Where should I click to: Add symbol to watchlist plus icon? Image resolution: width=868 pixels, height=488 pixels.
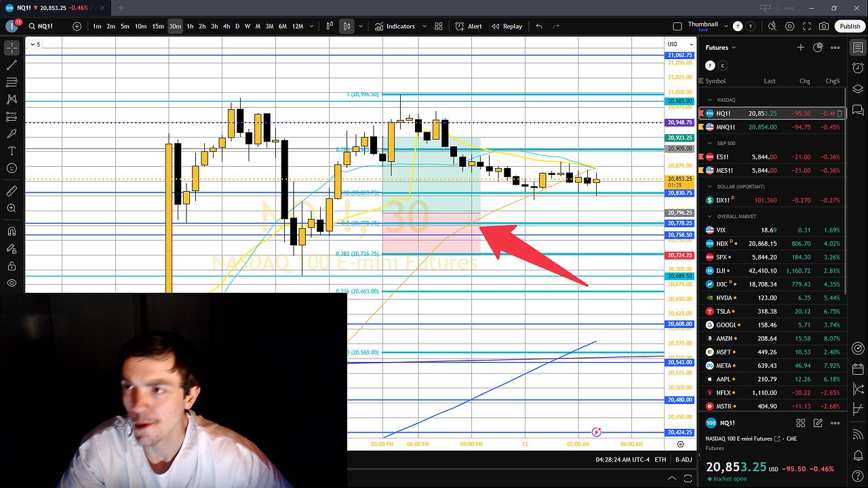point(801,47)
